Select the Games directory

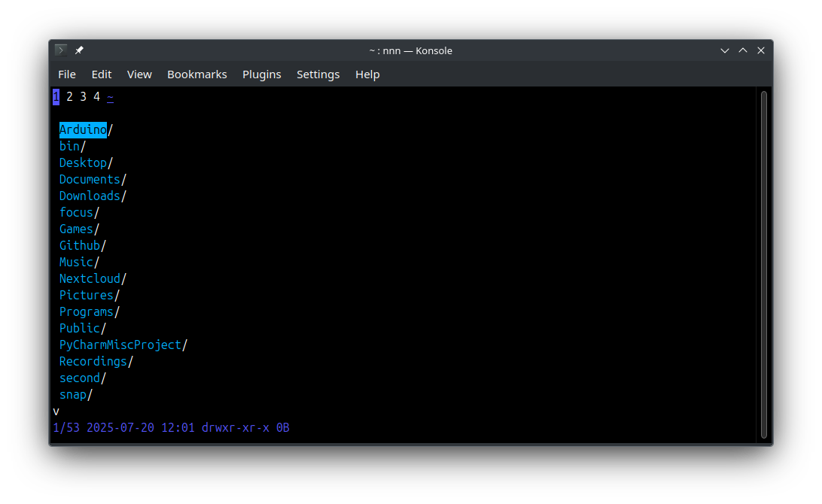(79, 229)
